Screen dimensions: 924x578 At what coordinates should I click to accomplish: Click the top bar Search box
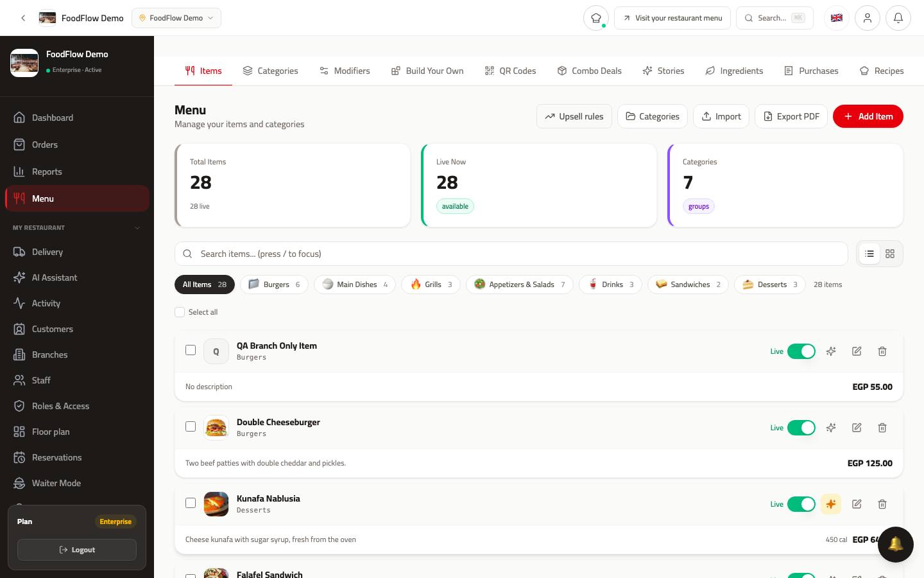click(x=774, y=18)
